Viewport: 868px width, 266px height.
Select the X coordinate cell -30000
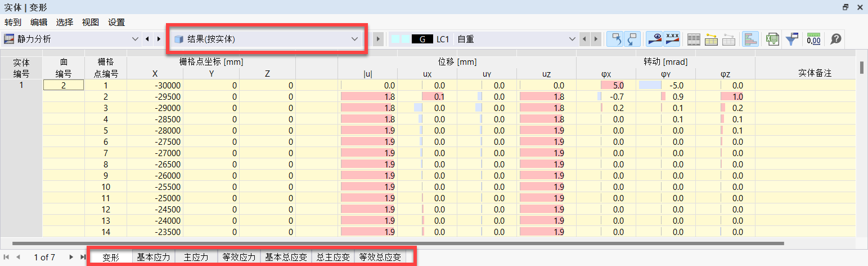point(155,85)
